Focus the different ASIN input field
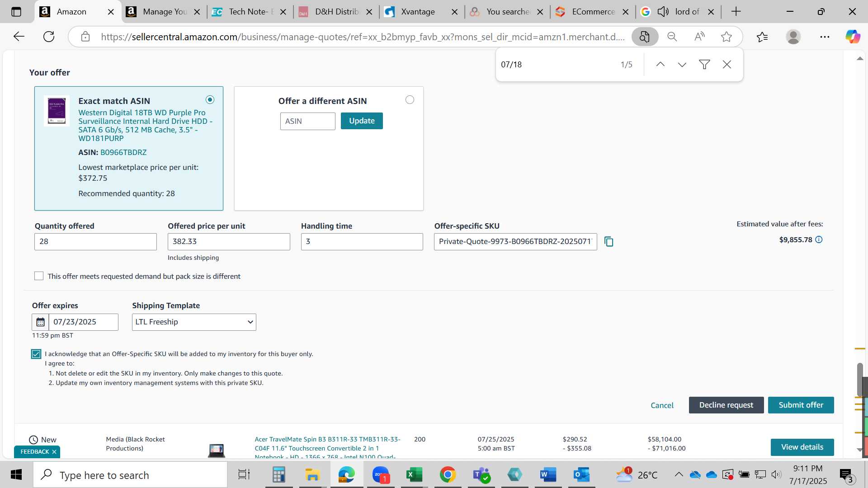 click(x=307, y=122)
